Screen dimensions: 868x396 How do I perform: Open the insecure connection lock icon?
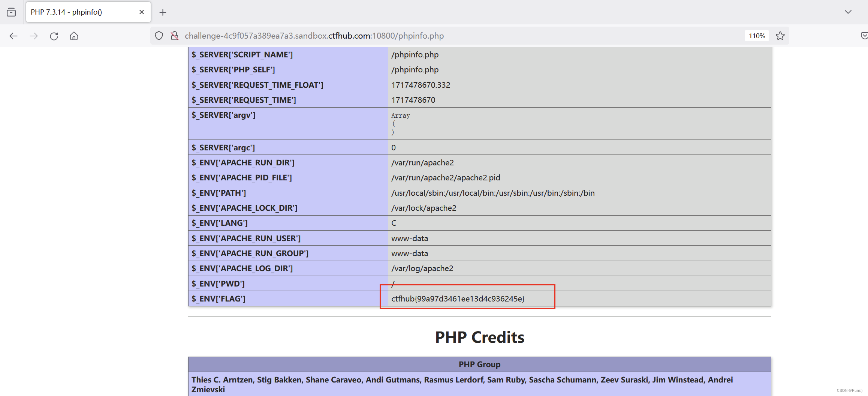[175, 36]
